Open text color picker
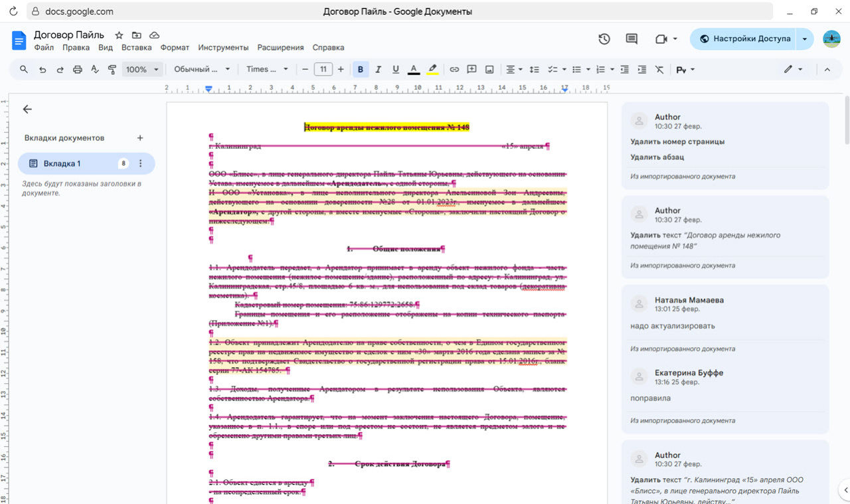850x504 pixels. (414, 69)
